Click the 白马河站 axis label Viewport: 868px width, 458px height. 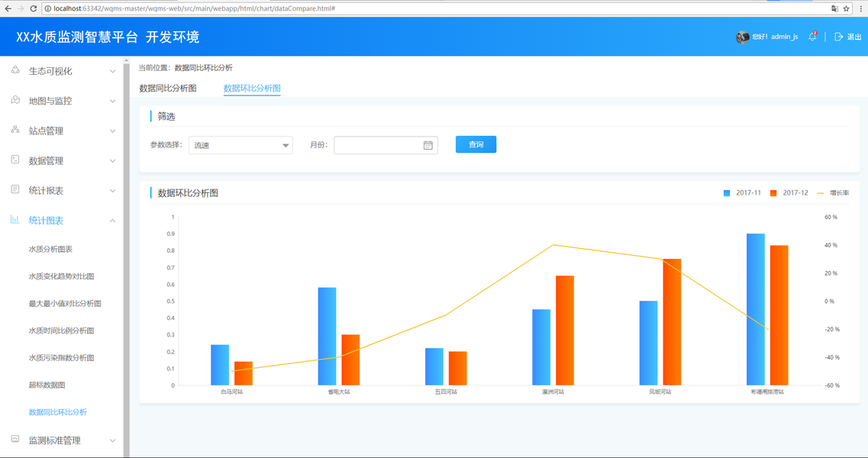[x=231, y=392]
